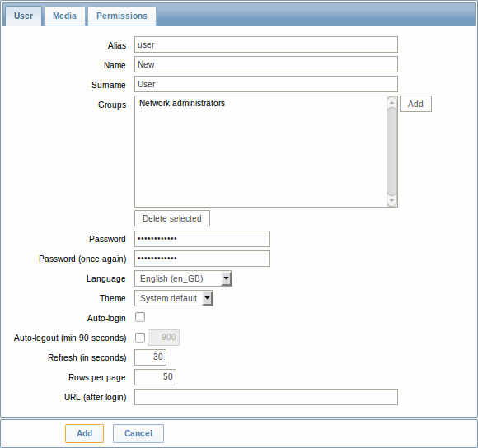Cancel the user creation form

pyautogui.click(x=138, y=433)
